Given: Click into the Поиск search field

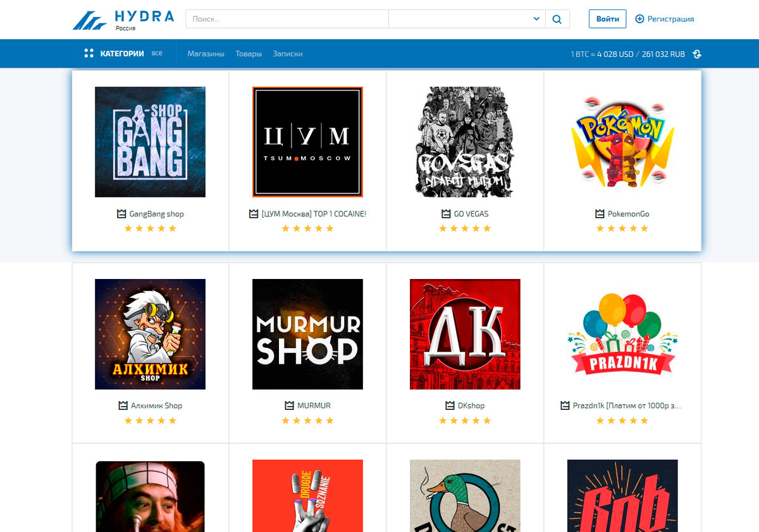Looking at the screenshot, I should (287, 19).
